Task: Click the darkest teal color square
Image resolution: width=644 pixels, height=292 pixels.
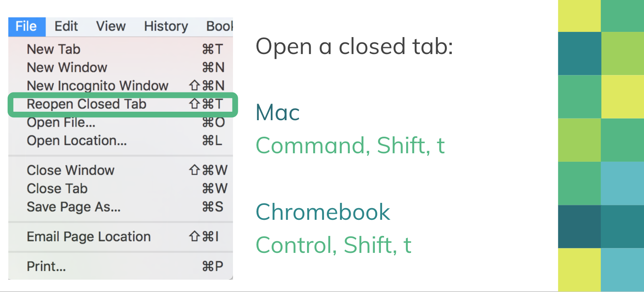Action: pos(579,227)
